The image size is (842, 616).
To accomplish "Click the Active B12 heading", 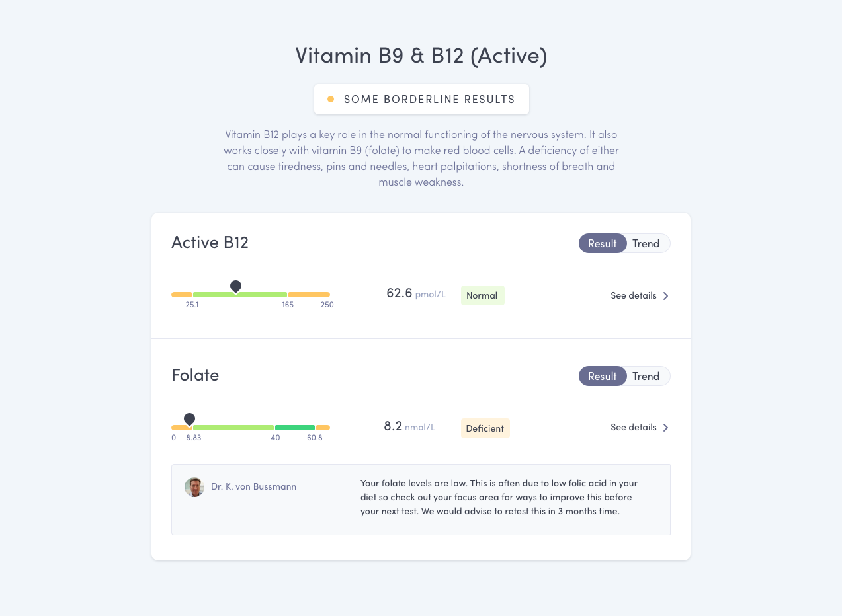I will point(210,243).
